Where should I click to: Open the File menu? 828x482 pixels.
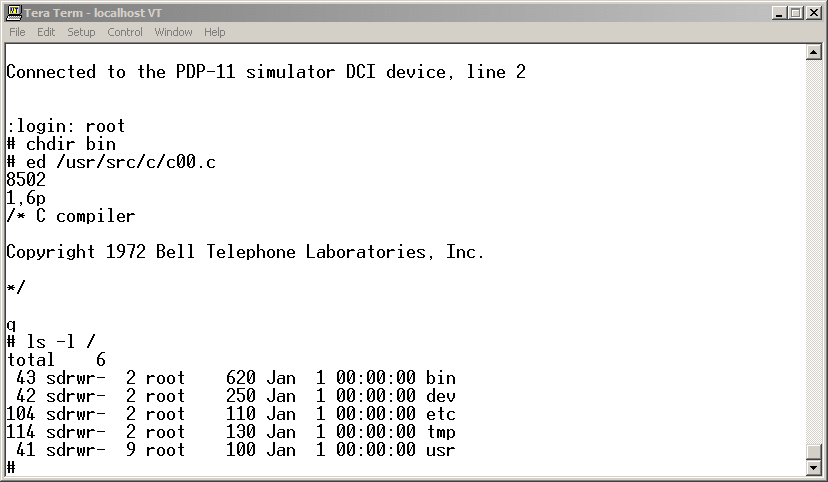17,32
